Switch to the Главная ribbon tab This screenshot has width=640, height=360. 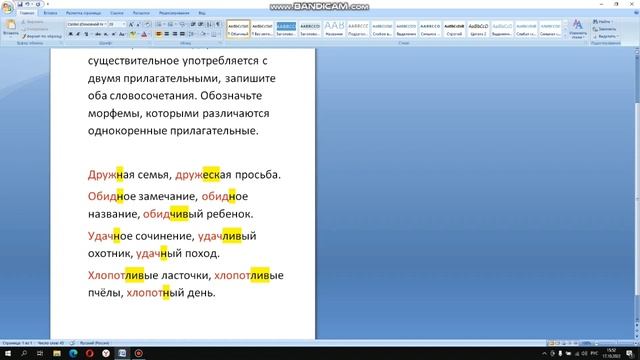27,13
